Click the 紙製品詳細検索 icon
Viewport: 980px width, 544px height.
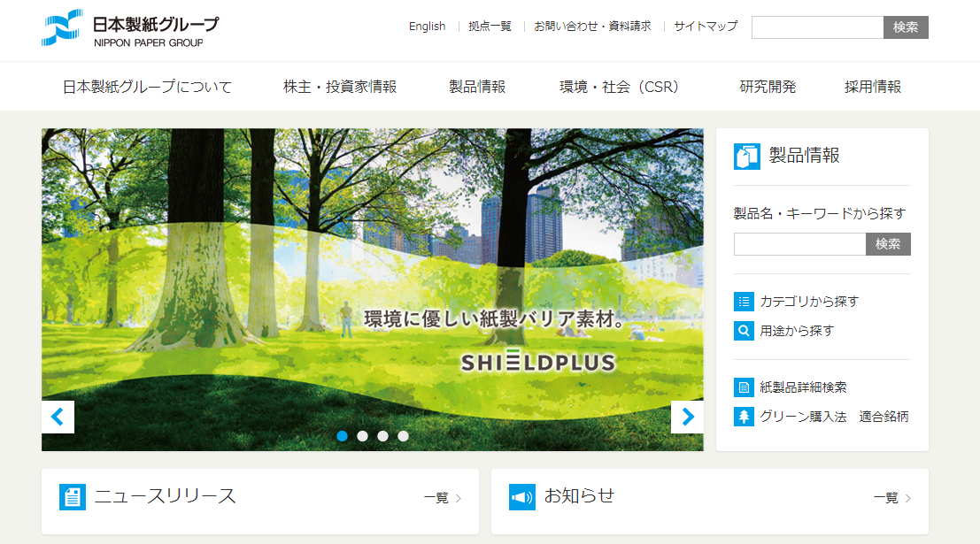click(x=744, y=387)
